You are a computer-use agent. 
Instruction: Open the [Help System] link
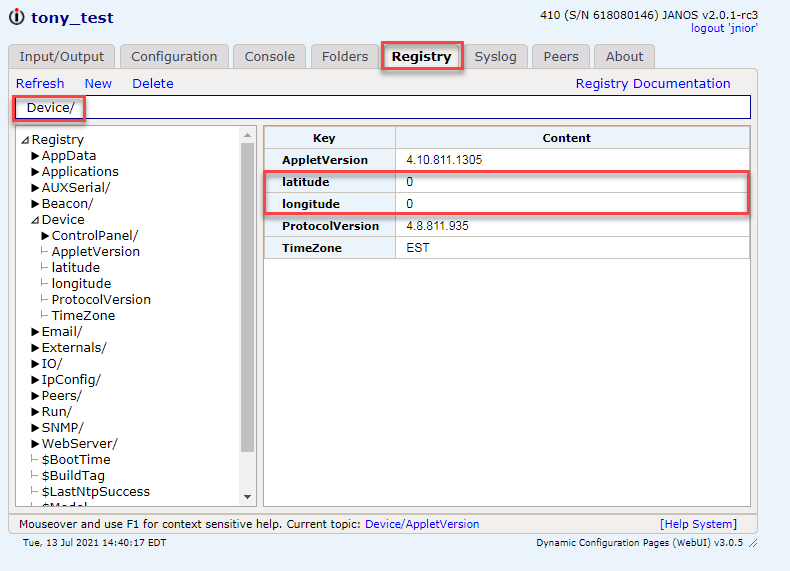click(698, 524)
